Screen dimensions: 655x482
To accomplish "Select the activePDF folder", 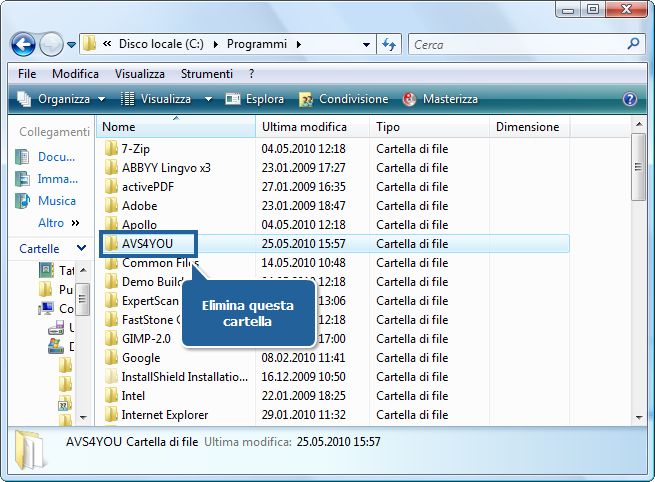I will coord(139,187).
